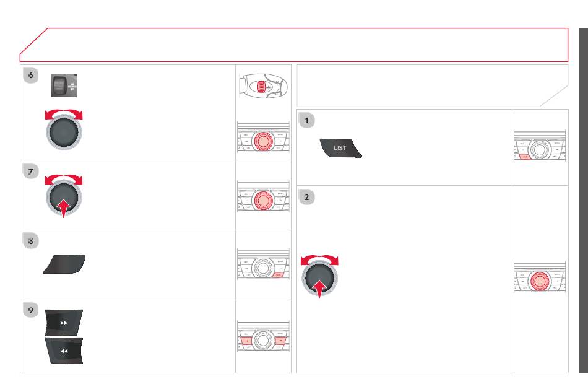Click the blank dark button icon in step 8
Viewport: 588px width, 392px height.
pos(64,264)
